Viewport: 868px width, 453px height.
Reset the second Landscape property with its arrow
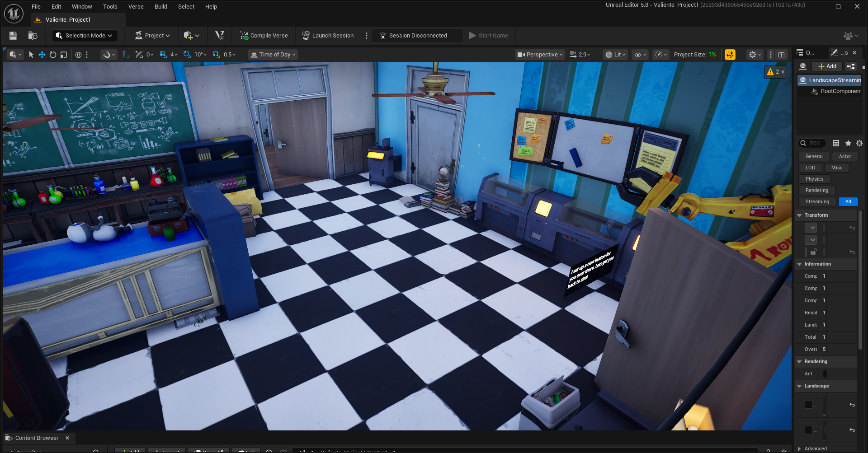[x=852, y=430]
